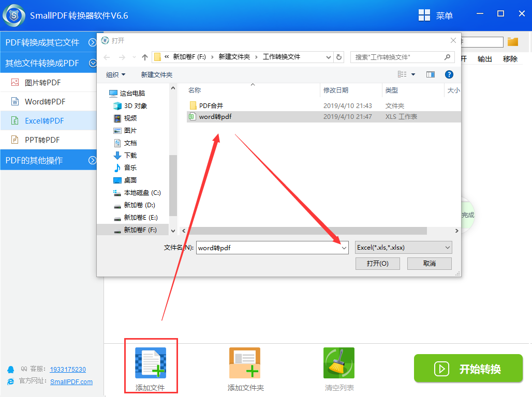Screen dimensions: 532x397
Task: Expand PDF转换成其它文件 section
Action: [x=92, y=42]
